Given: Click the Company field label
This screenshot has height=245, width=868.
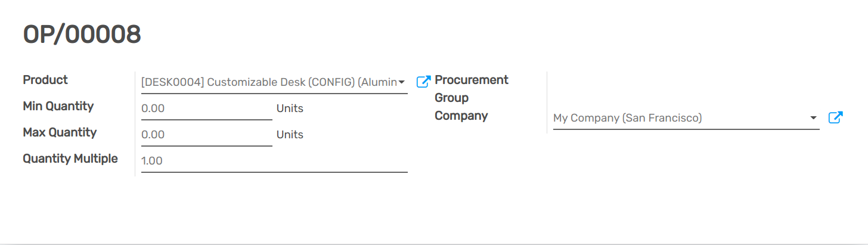Looking at the screenshot, I should (461, 116).
